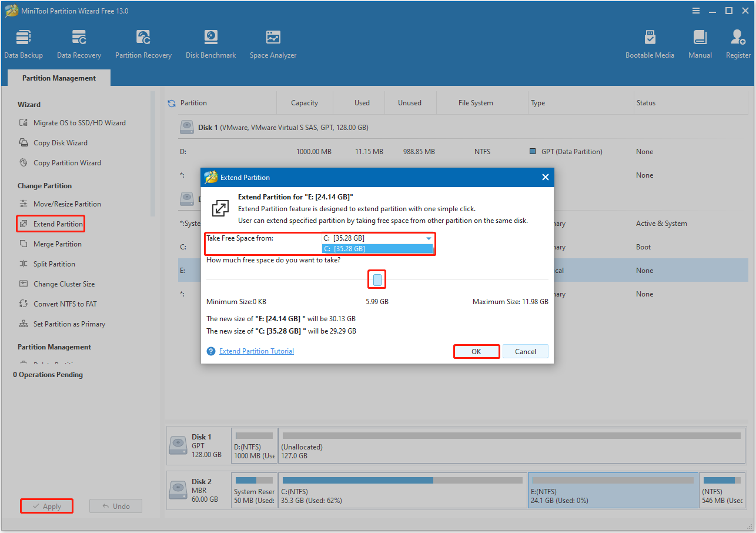Switch to the Partition Management tab
Viewport: 756px width, 533px height.
click(x=58, y=78)
